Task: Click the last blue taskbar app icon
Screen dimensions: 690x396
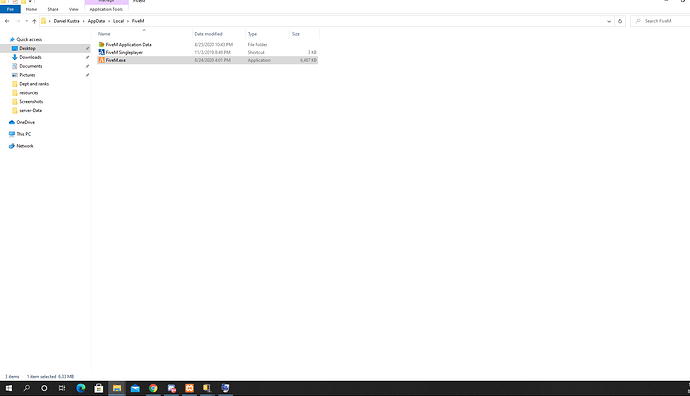Action: coord(225,388)
